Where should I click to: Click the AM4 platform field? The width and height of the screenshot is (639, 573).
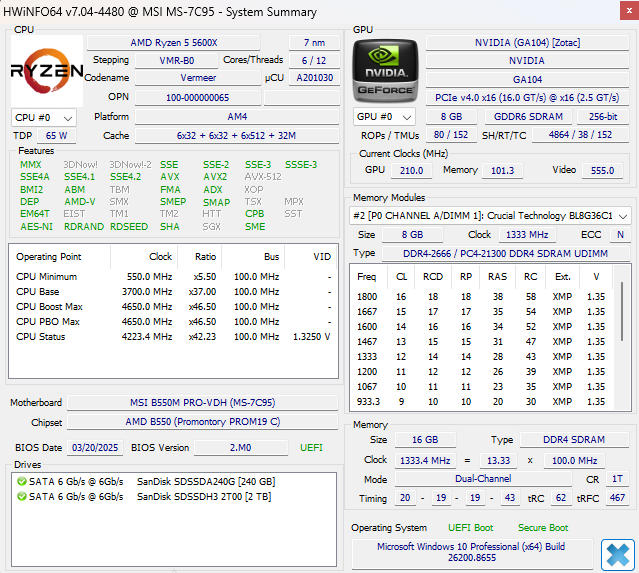click(x=237, y=117)
